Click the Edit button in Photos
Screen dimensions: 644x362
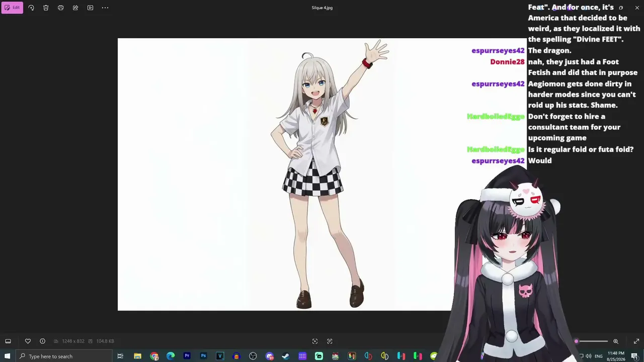coord(12,8)
